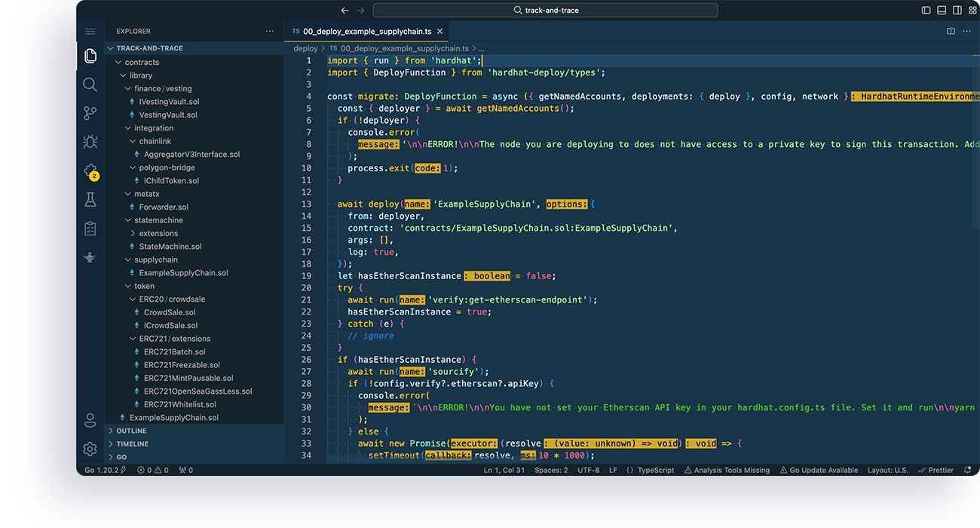
Task: Expand the OUTLINE section
Action: point(131,431)
